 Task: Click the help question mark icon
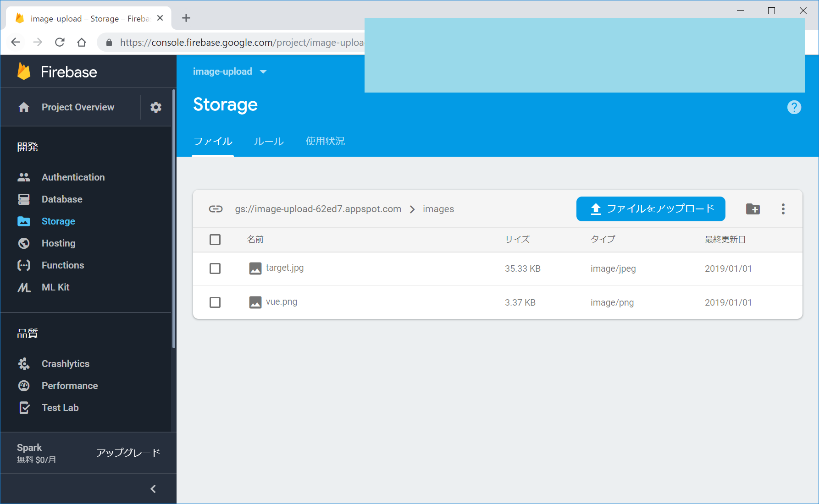coord(794,107)
